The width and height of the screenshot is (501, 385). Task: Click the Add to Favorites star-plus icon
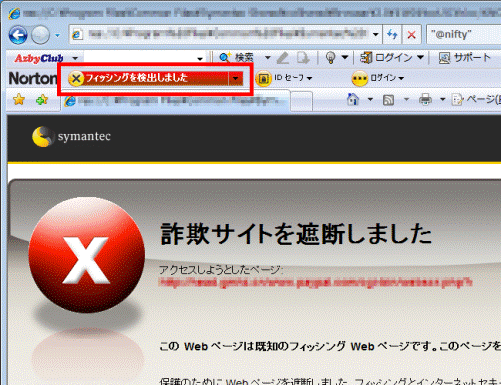42,99
